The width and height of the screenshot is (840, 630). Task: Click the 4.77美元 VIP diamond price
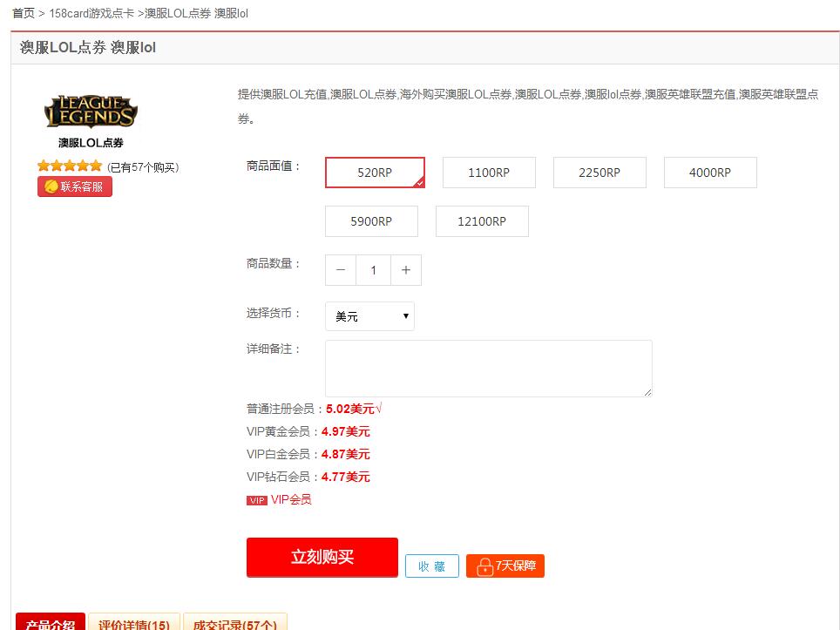coord(346,477)
